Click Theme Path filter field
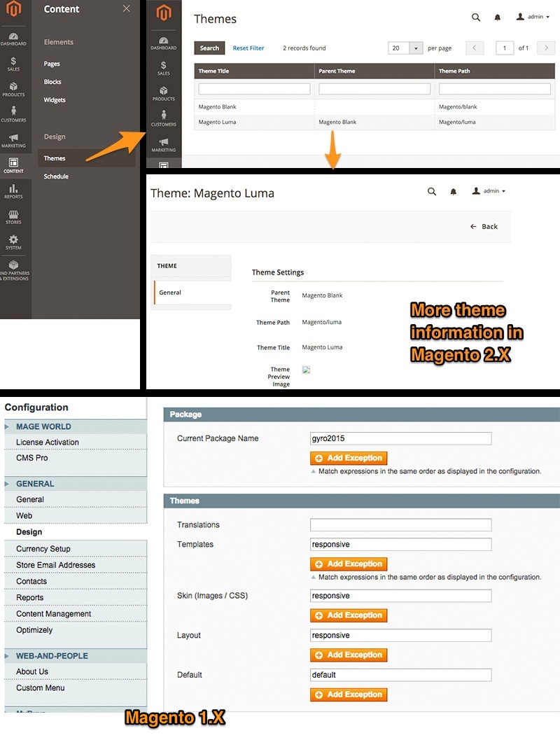The image size is (560, 740). 495,89
